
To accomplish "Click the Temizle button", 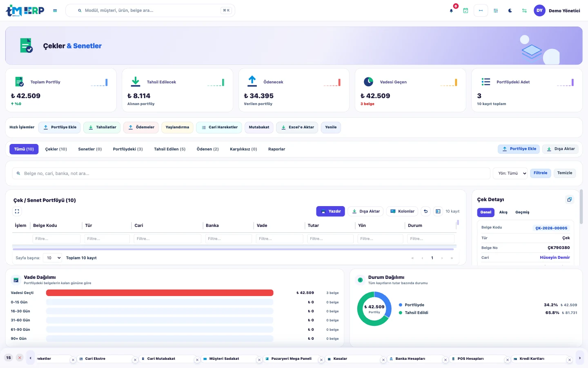I will click(565, 173).
